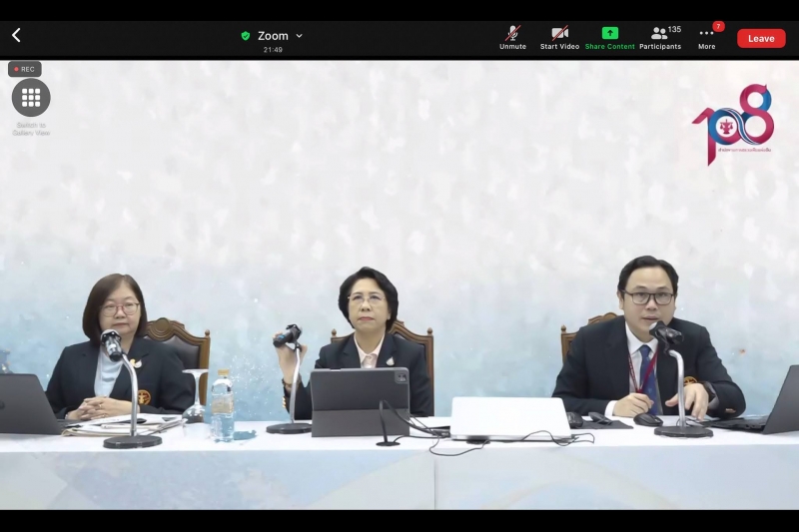Open the Participants panel icon
799x532 pixels.
pos(658,33)
